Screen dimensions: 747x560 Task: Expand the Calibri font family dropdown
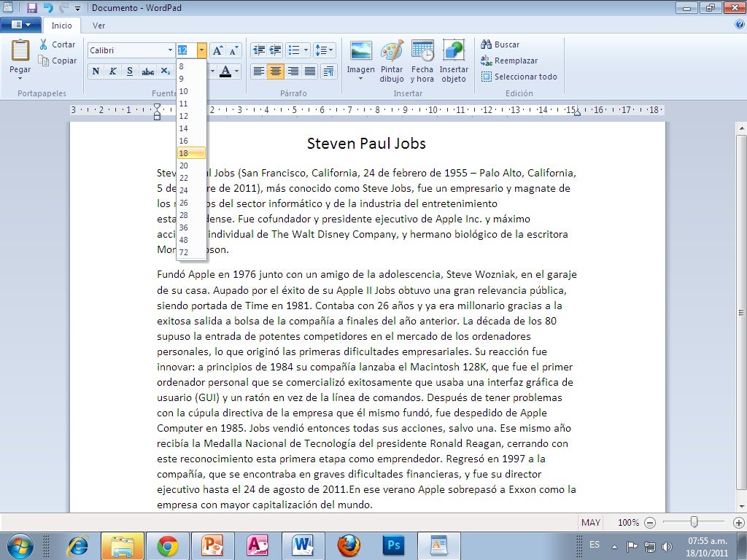pos(170,50)
